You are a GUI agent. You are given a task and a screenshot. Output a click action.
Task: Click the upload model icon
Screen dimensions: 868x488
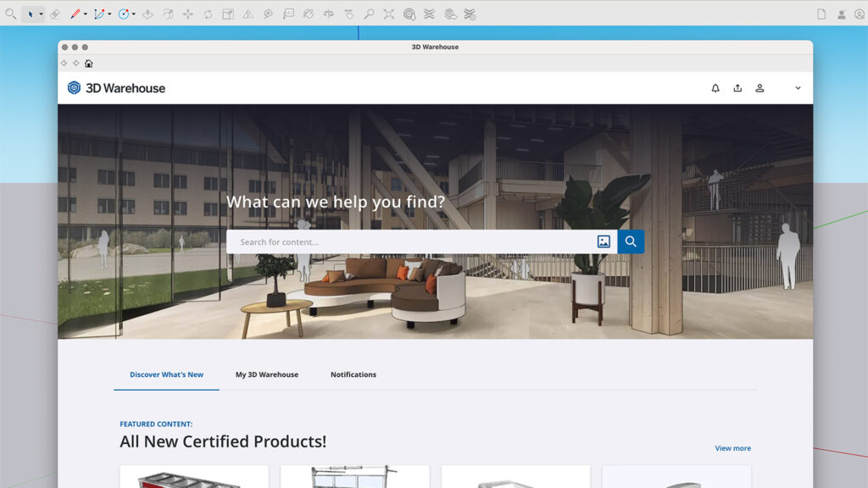[x=737, y=88]
